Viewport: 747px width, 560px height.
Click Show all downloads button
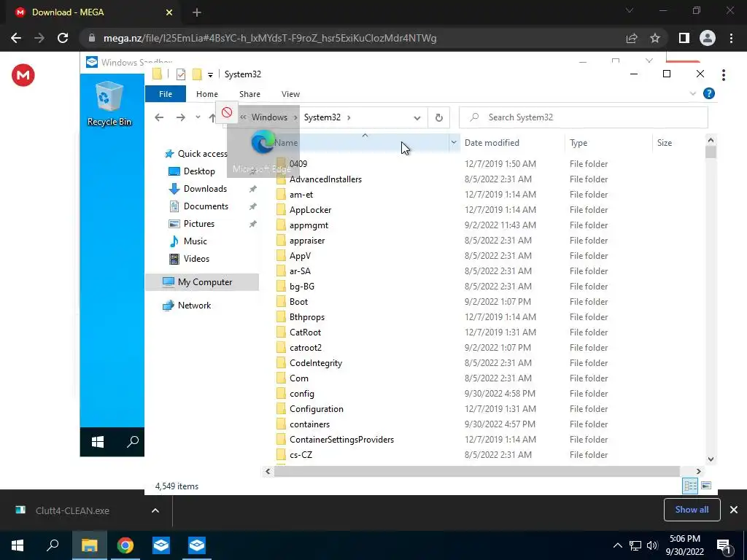(x=692, y=510)
